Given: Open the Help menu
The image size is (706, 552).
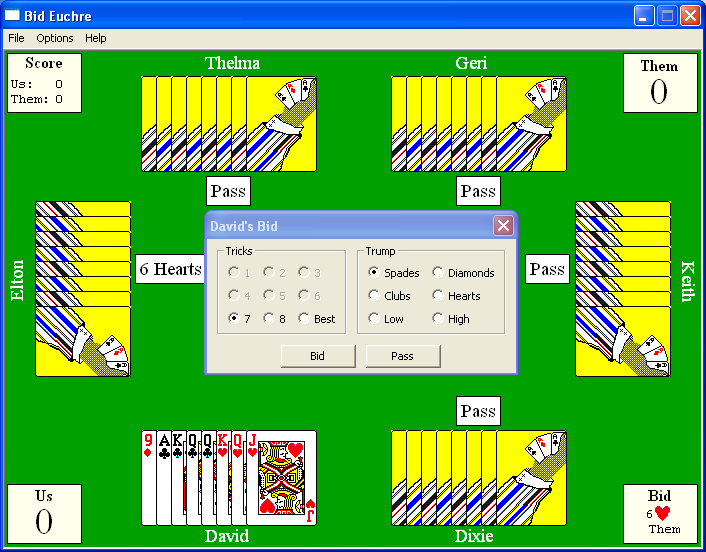Looking at the screenshot, I should [x=95, y=38].
